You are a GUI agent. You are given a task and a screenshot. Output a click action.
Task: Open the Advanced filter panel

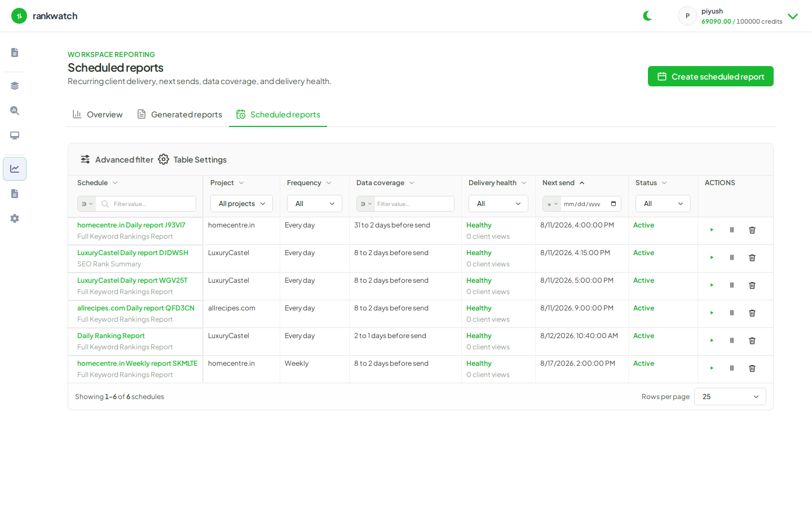click(x=117, y=160)
